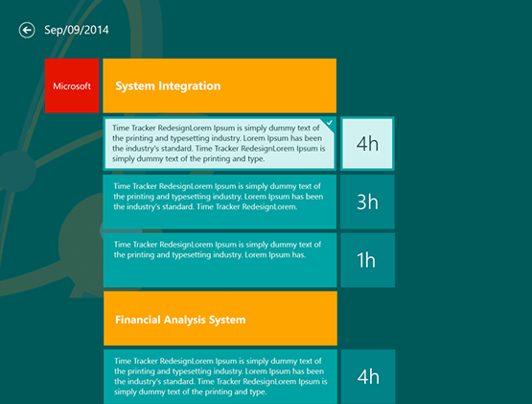
Task: Click the 'Microsoft' label in the red tile
Action: click(72, 86)
